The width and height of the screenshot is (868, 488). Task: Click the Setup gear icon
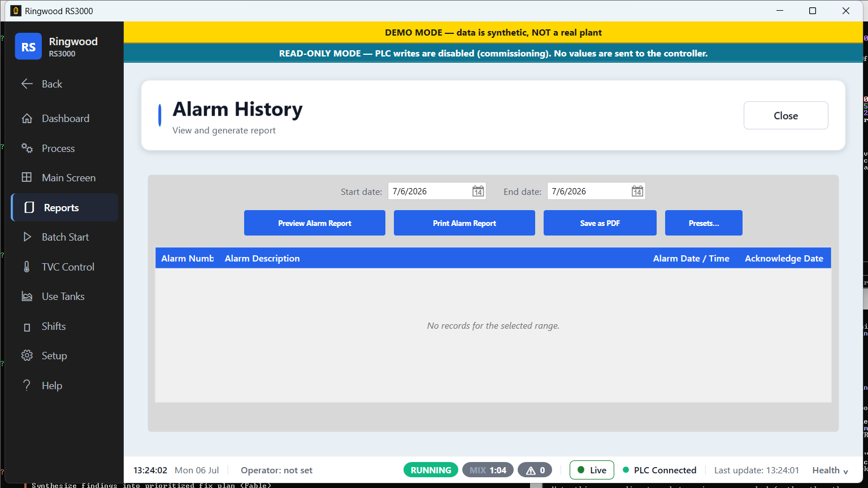tap(27, 356)
